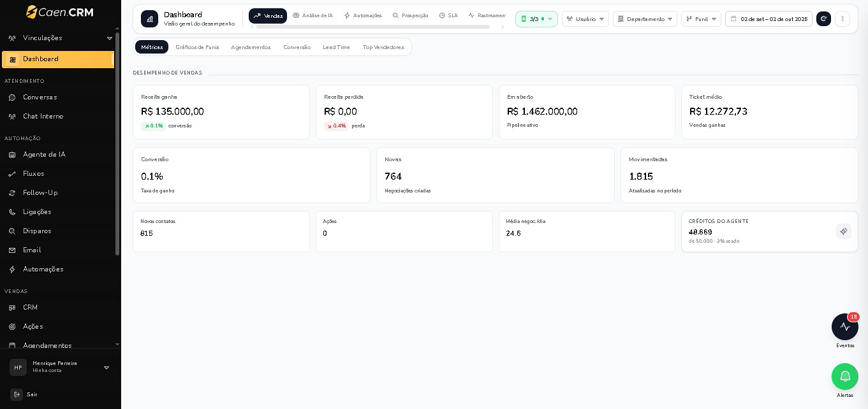868x409 pixels.
Task: Click the refresh button in header
Action: (823, 19)
